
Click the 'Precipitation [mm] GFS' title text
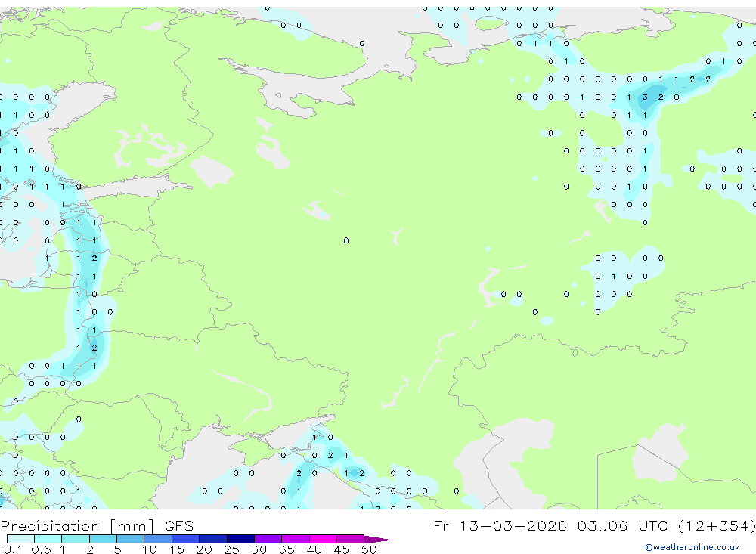pyautogui.click(x=97, y=525)
